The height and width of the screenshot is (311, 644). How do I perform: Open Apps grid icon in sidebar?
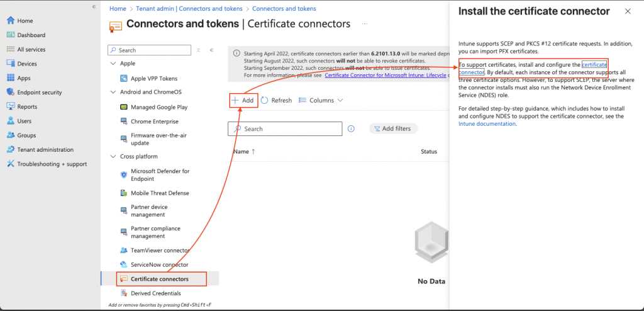tap(11, 78)
